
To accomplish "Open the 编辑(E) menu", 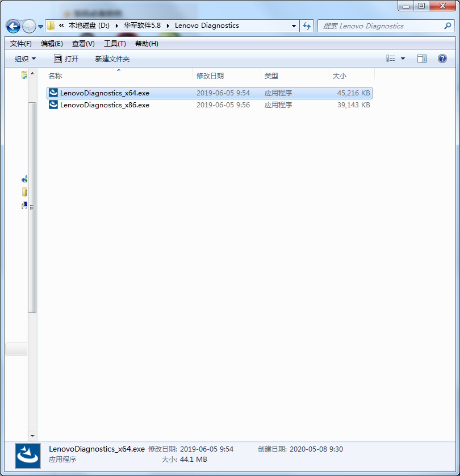I will [52, 44].
